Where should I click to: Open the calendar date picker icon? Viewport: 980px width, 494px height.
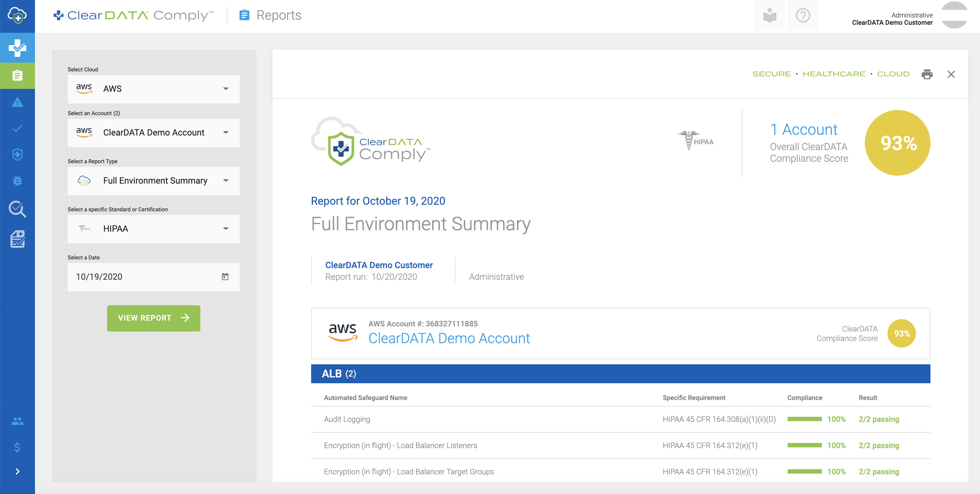225,277
